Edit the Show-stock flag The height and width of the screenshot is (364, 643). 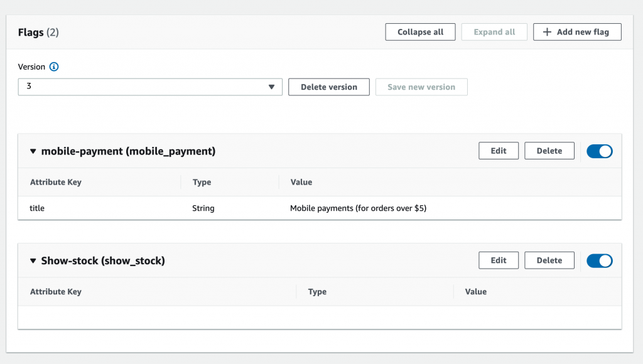point(499,260)
